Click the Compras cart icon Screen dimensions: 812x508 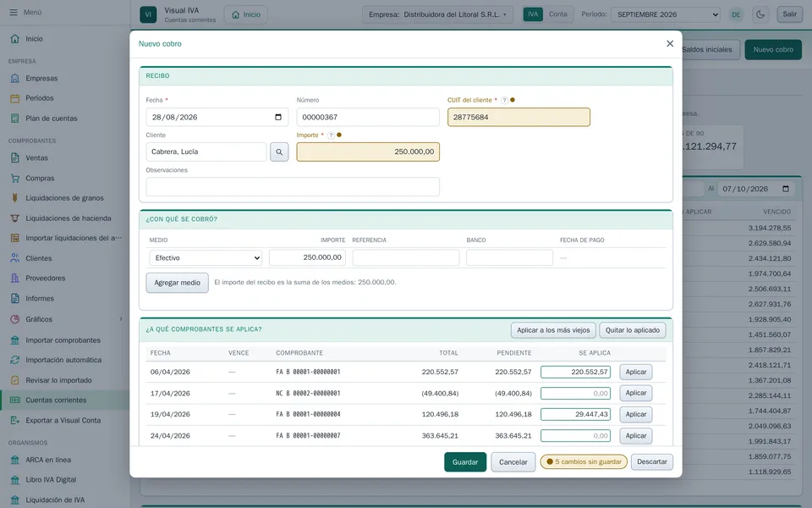pyautogui.click(x=15, y=179)
